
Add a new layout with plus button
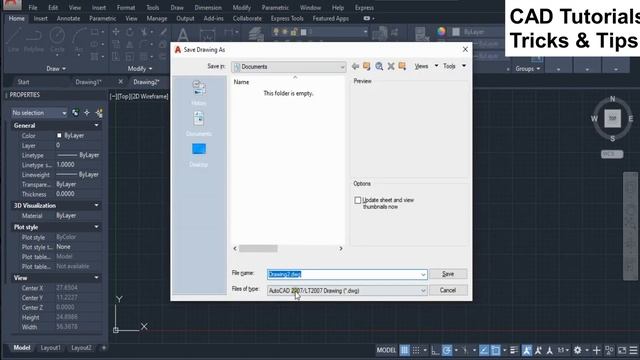[x=104, y=348]
